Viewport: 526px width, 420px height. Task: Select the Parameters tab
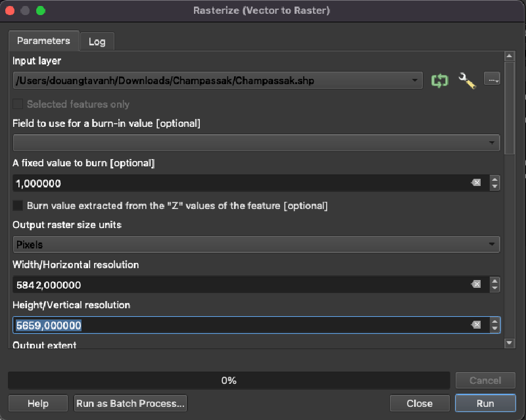[43, 41]
